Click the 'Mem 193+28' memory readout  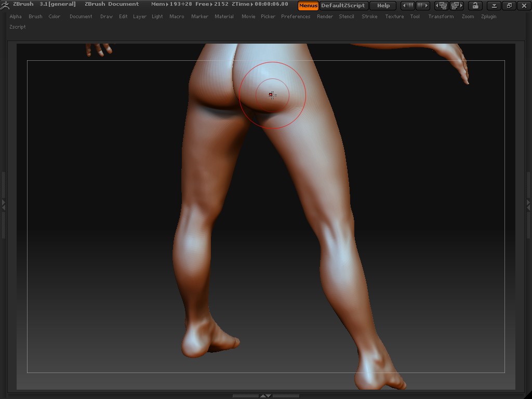pos(171,4)
